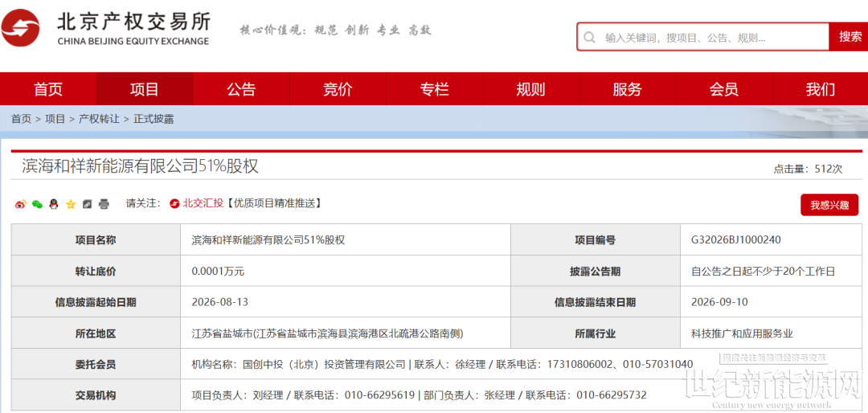Click the magnifier icon in search box
The image size is (868, 413).
(x=590, y=38)
